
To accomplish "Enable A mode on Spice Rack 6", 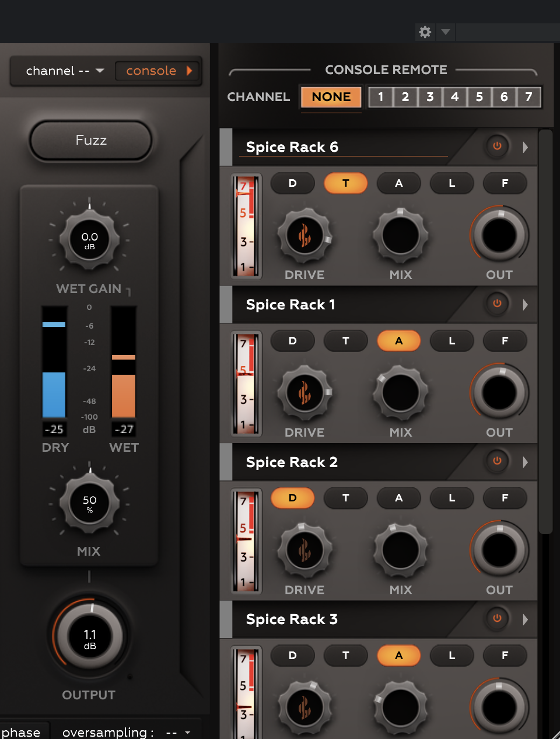I will (x=399, y=183).
